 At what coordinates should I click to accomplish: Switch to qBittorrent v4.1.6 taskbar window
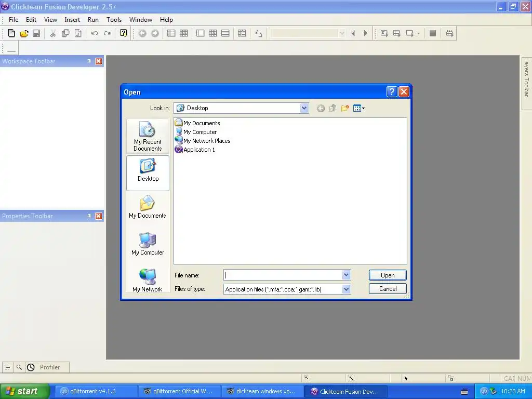[95, 391]
